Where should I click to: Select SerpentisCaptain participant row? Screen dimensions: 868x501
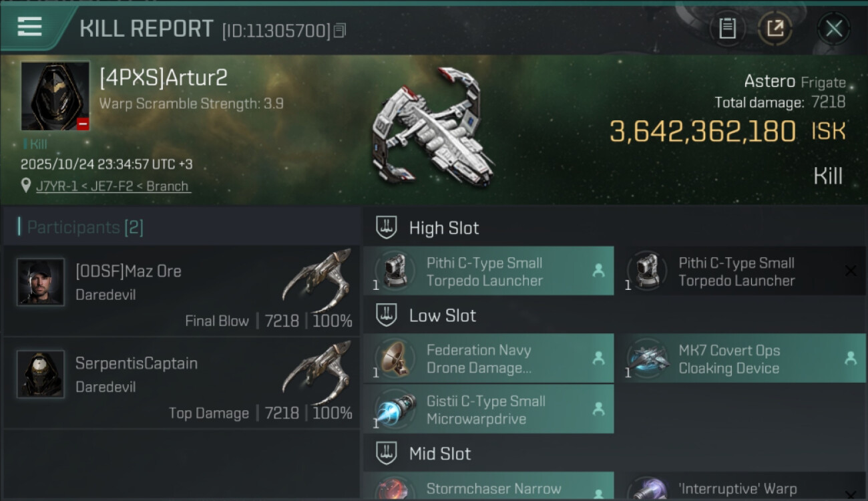point(180,383)
